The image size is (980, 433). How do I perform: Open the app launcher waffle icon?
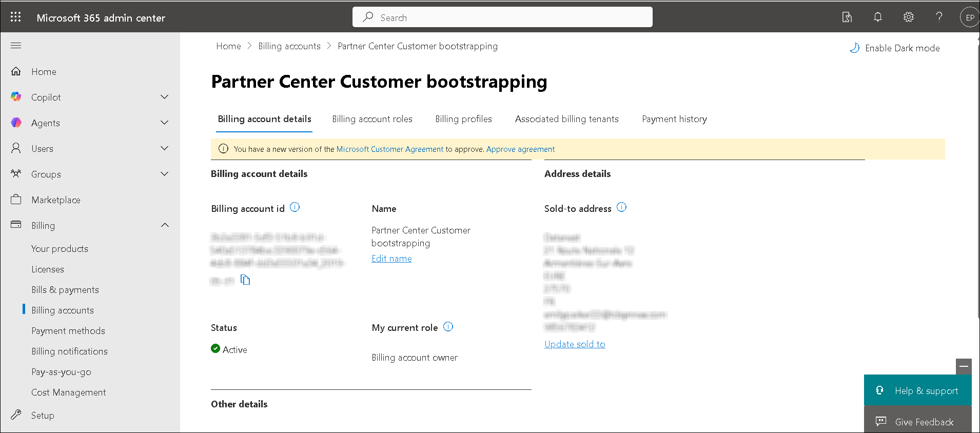(x=16, y=17)
